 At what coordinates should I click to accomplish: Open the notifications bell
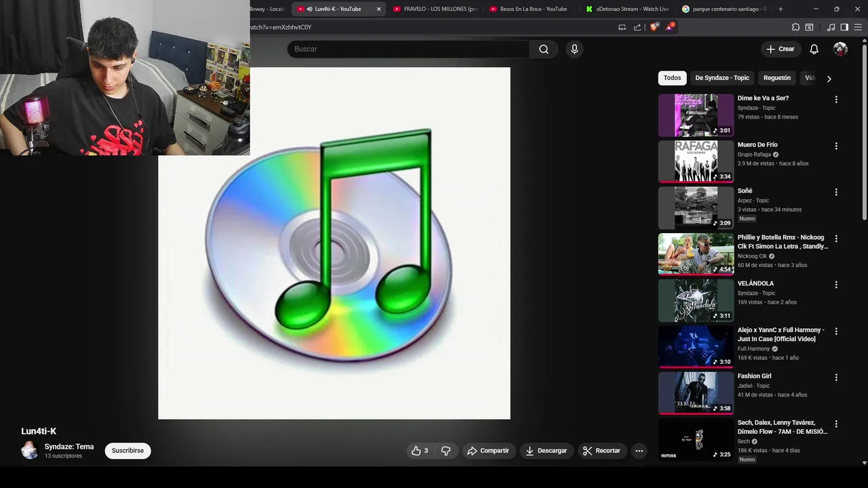click(x=814, y=49)
